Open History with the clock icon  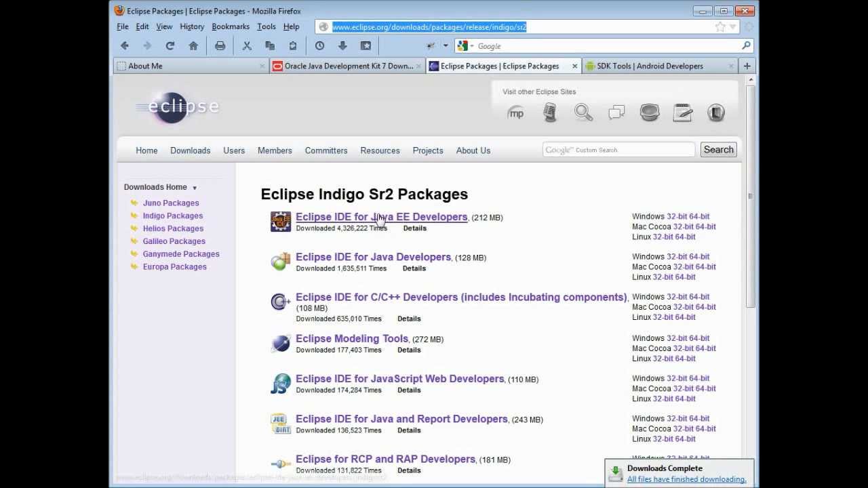pyautogui.click(x=319, y=46)
